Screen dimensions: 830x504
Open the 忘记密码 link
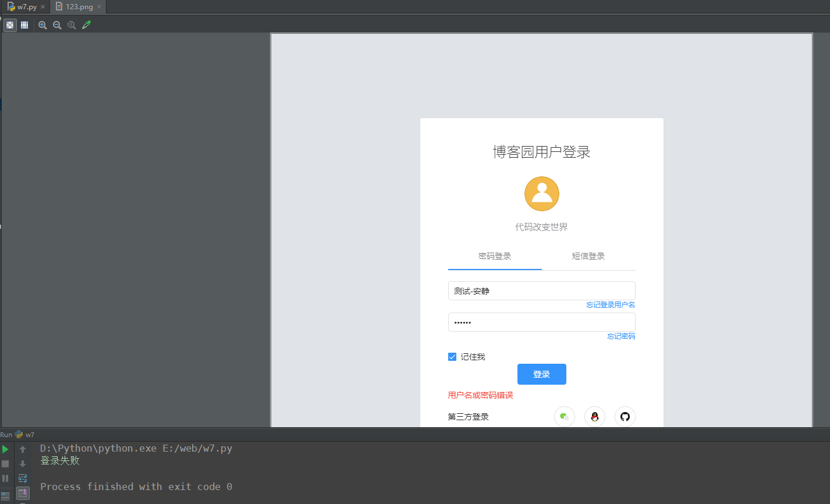tap(620, 336)
